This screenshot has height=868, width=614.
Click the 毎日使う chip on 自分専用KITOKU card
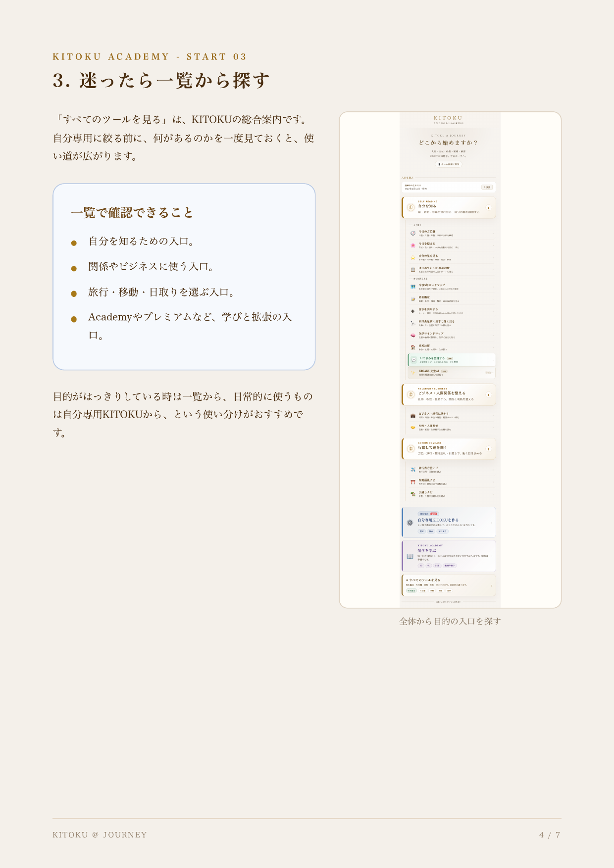click(x=442, y=531)
